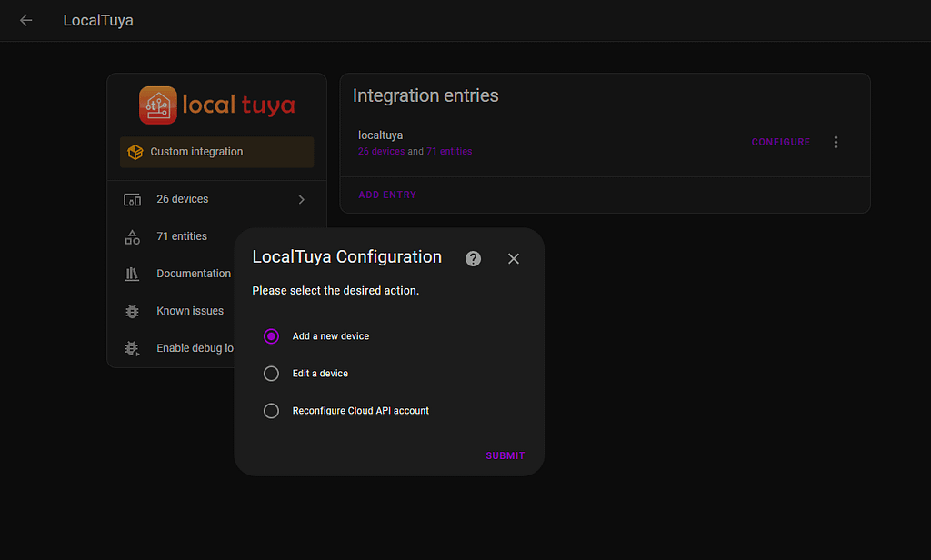Click the entities shapes icon
The image size is (931, 560).
pyautogui.click(x=132, y=236)
